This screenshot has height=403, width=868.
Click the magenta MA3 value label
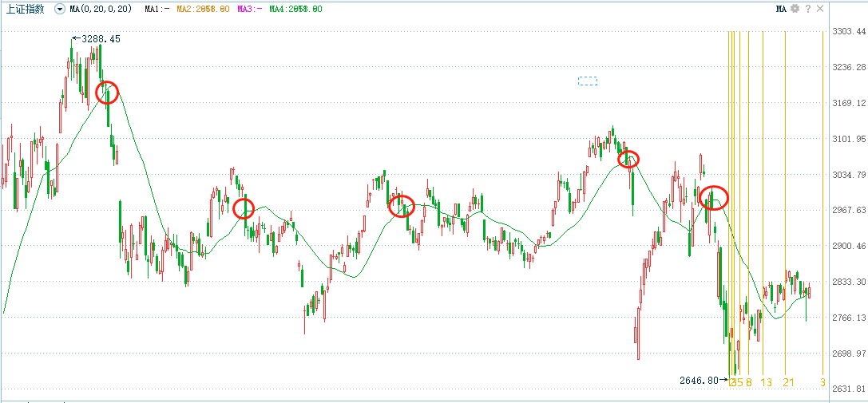(x=248, y=10)
